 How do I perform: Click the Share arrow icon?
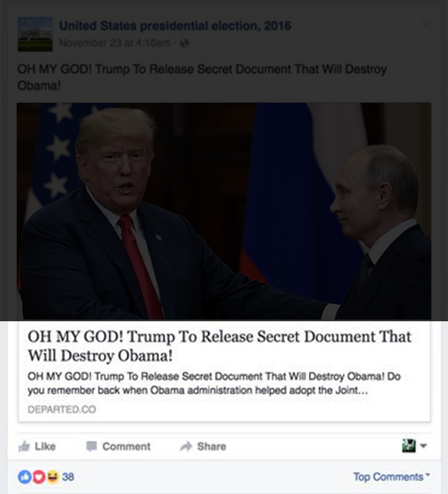click(x=186, y=446)
